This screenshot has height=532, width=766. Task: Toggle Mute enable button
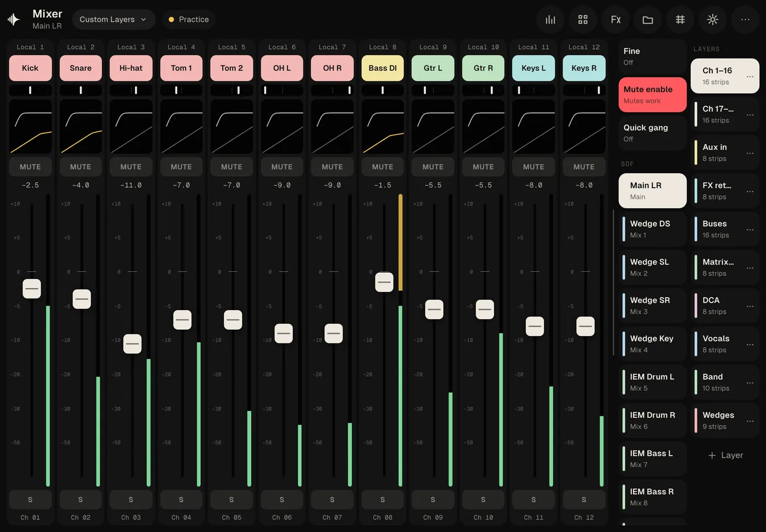coord(652,95)
